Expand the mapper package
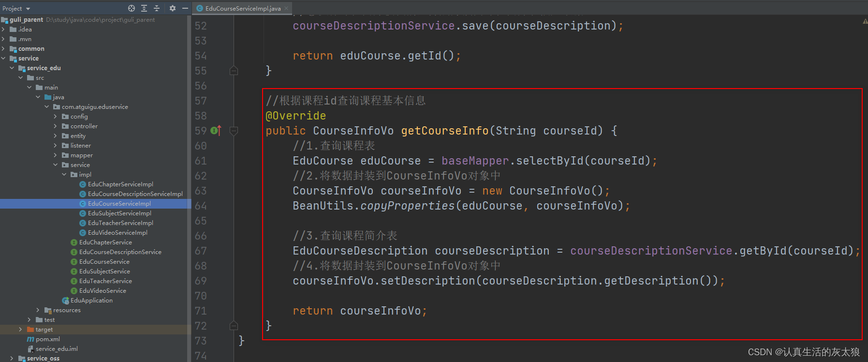This screenshot has height=362, width=868. (x=56, y=155)
